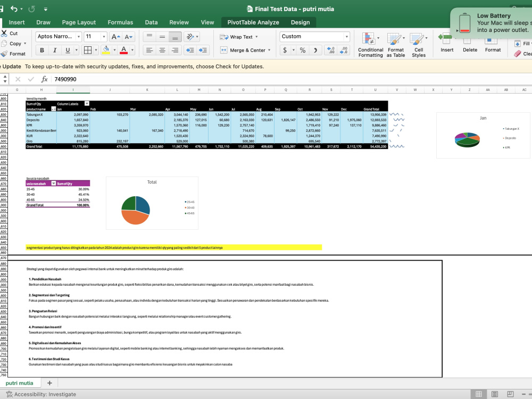Open Column Labels filter in pivot table
Viewport: 532px width, 399px height.
click(87, 104)
